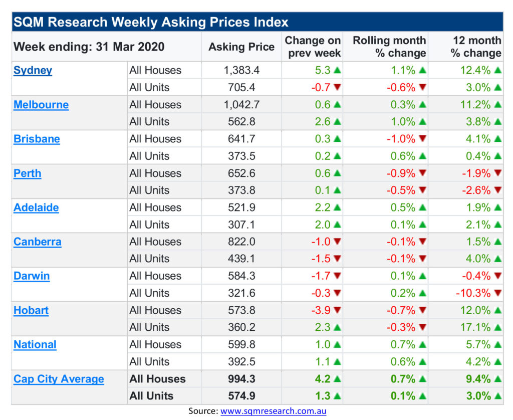Select Brisbane houses asking price 641.7

click(x=241, y=139)
